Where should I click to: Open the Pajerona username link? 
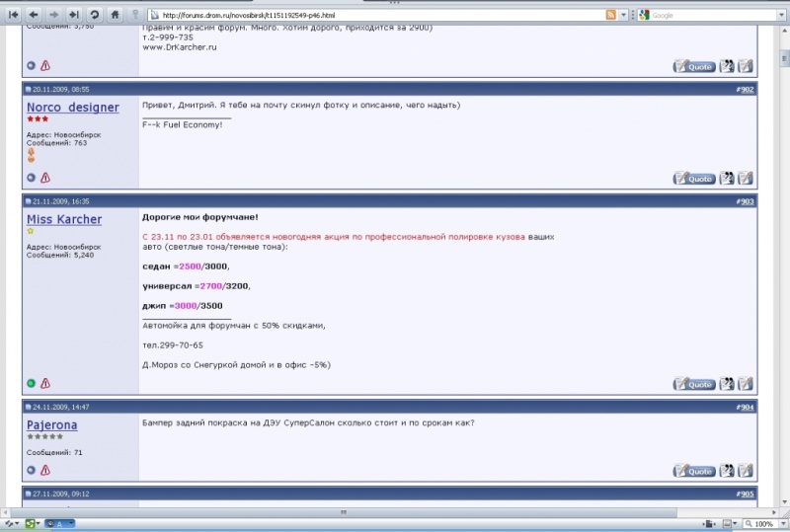51,424
